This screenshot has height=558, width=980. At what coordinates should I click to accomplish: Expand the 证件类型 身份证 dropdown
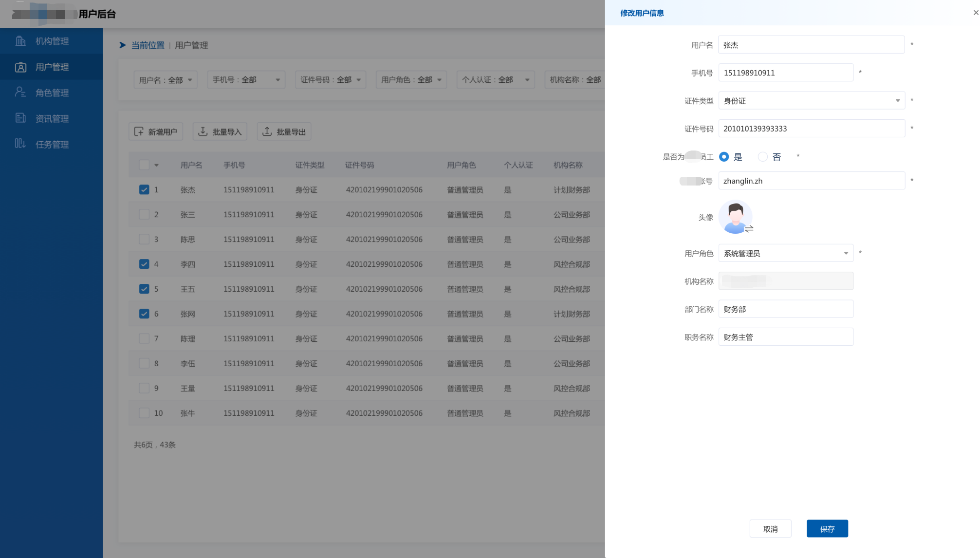click(812, 101)
